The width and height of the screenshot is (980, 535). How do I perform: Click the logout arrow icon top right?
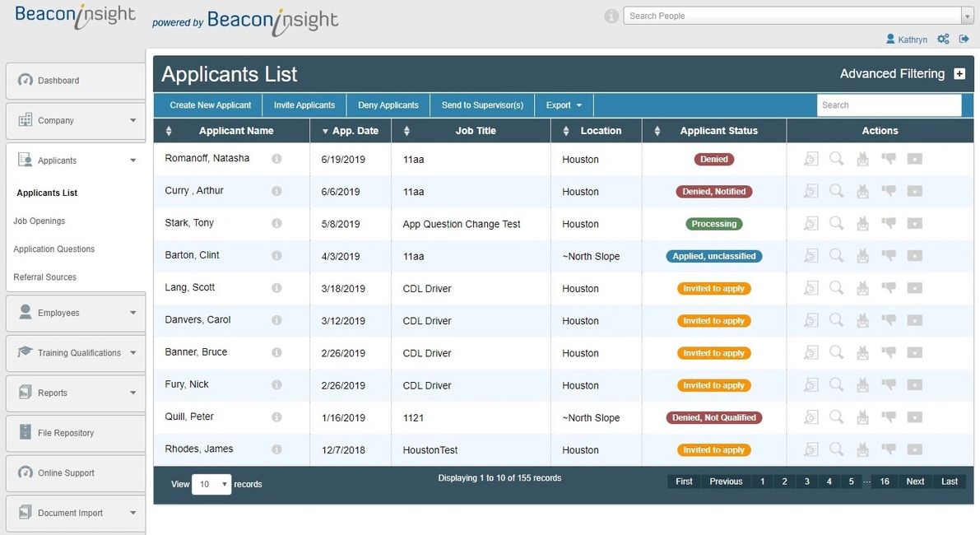tap(964, 38)
